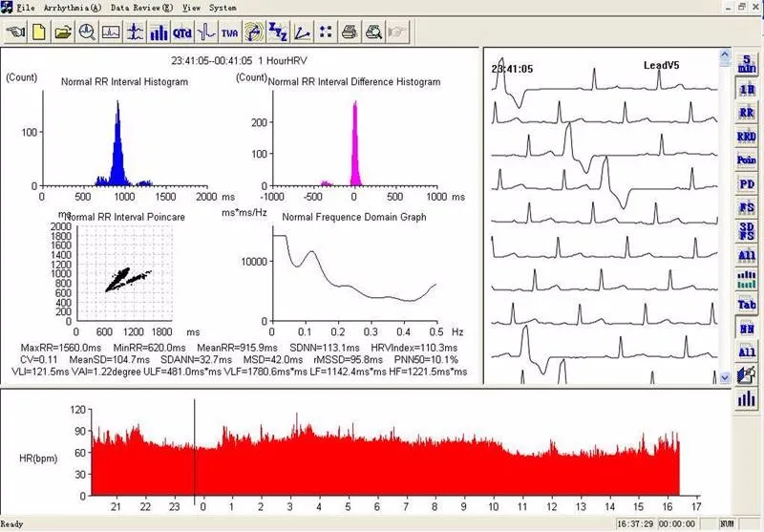Click the MinRR=620.0ms value
764x532 pixels.
click(x=150, y=348)
